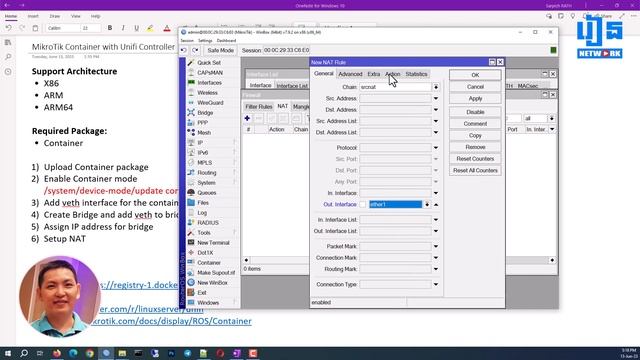Image resolution: width=640 pixels, height=360 pixels.
Task: Open Mesh sidebar entry
Action: (204, 133)
